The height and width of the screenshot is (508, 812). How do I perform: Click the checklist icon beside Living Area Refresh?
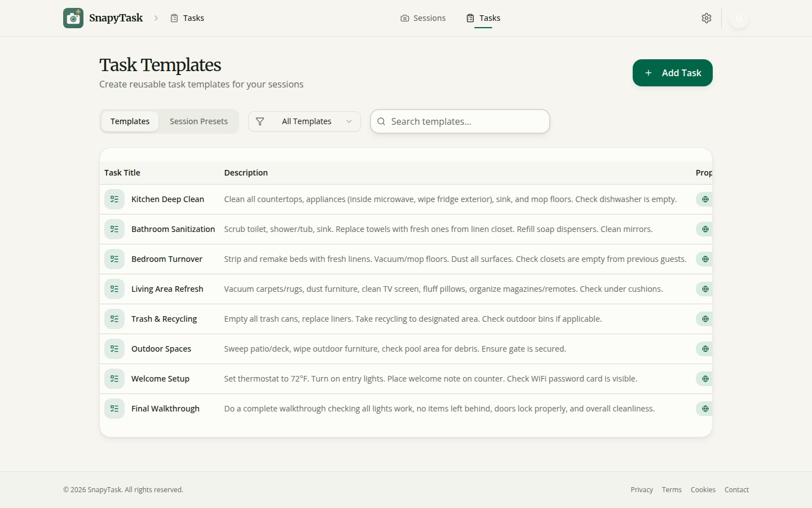tap(114, 288)
